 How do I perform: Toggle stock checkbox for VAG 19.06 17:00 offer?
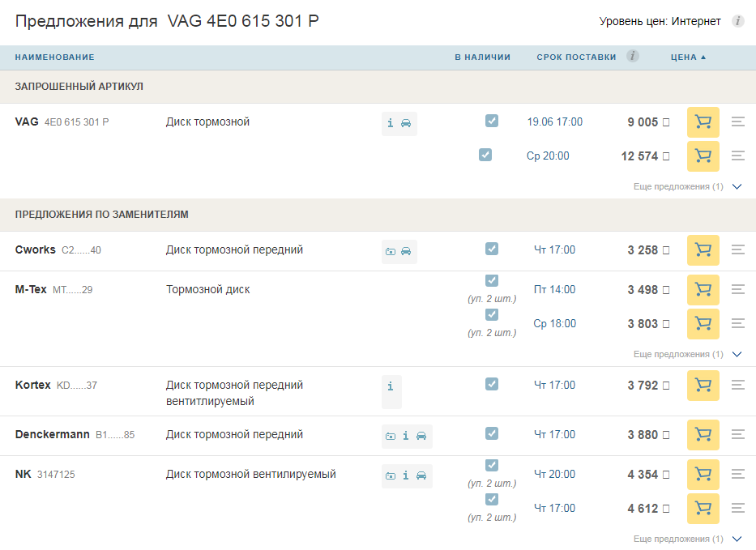point(492,121)
